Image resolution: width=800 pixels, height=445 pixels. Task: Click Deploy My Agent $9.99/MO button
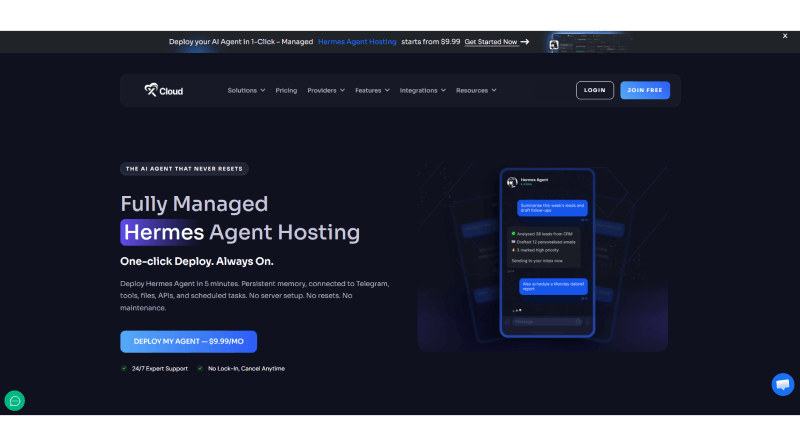(188, 341)
